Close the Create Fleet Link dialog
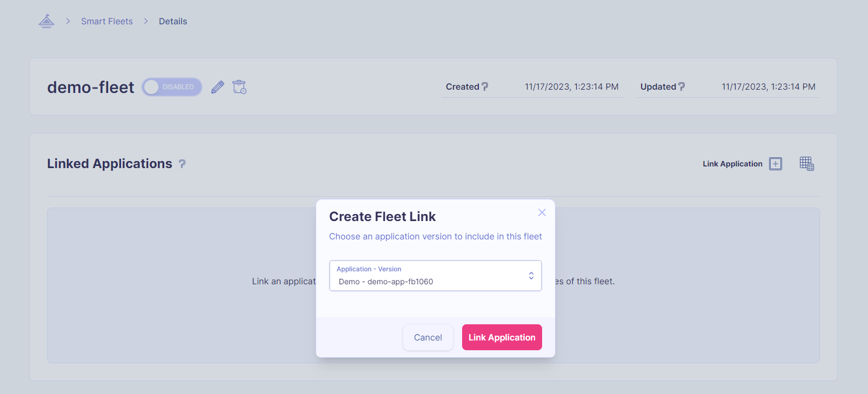Viewport: 868px width, 394px height. (x=542, y=212)
